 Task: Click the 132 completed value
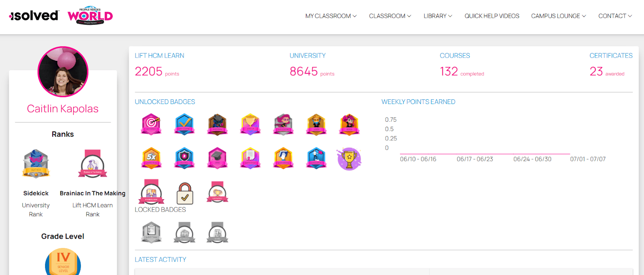tap(462, 71)
